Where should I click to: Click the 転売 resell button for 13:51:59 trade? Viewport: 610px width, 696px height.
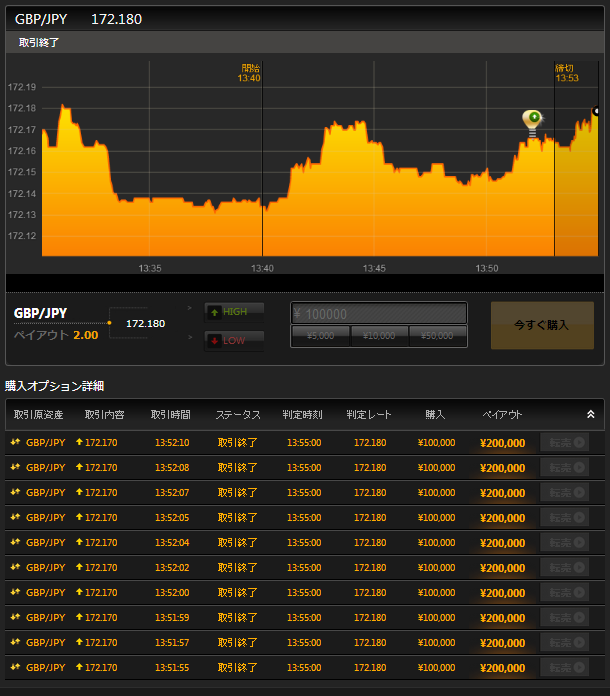pyautogui.click(x=565, y=617)
